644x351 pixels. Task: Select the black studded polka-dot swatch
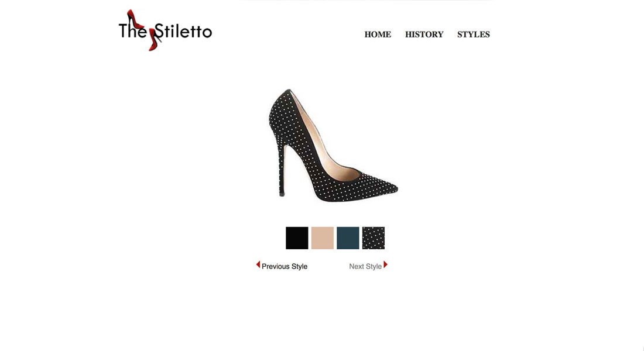(x=374, y=238)
